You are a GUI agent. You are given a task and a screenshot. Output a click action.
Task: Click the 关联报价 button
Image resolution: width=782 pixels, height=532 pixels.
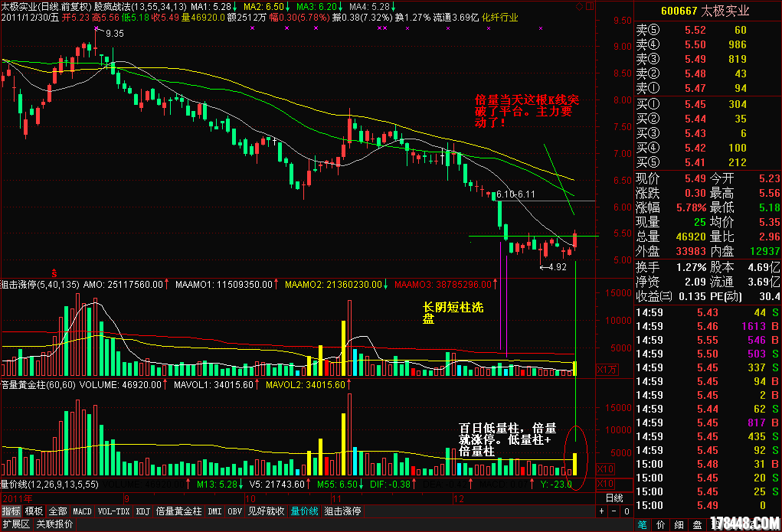click(x=54, y=524)
